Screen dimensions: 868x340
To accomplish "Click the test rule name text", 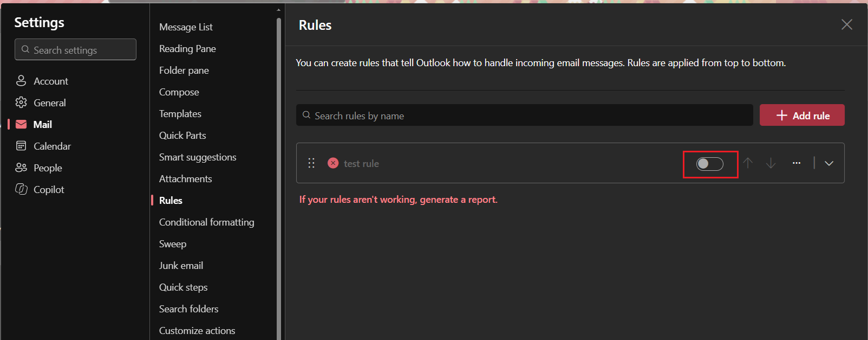I will (x=361, y=163).
